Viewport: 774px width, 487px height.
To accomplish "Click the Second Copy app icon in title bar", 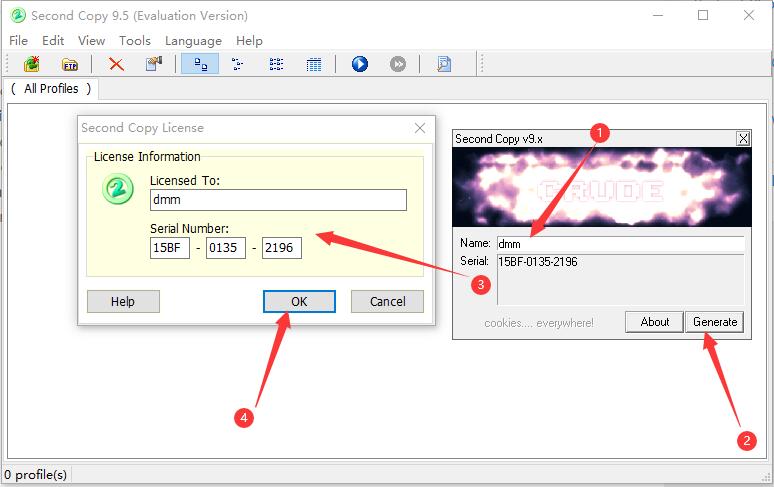I will coord(18,15).
